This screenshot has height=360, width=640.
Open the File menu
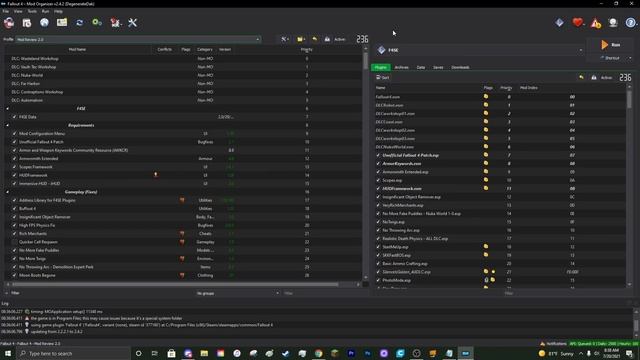coord(5,11)
